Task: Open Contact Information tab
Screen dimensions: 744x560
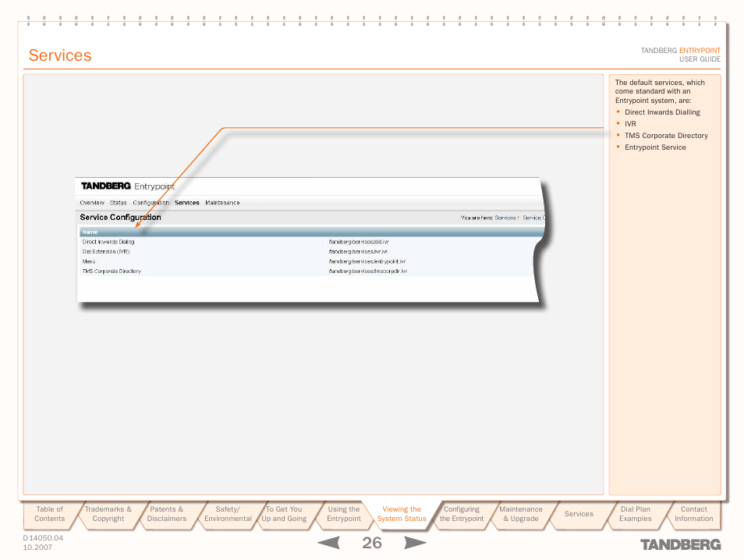Action: pyautogui.click(x=694, y=514)
